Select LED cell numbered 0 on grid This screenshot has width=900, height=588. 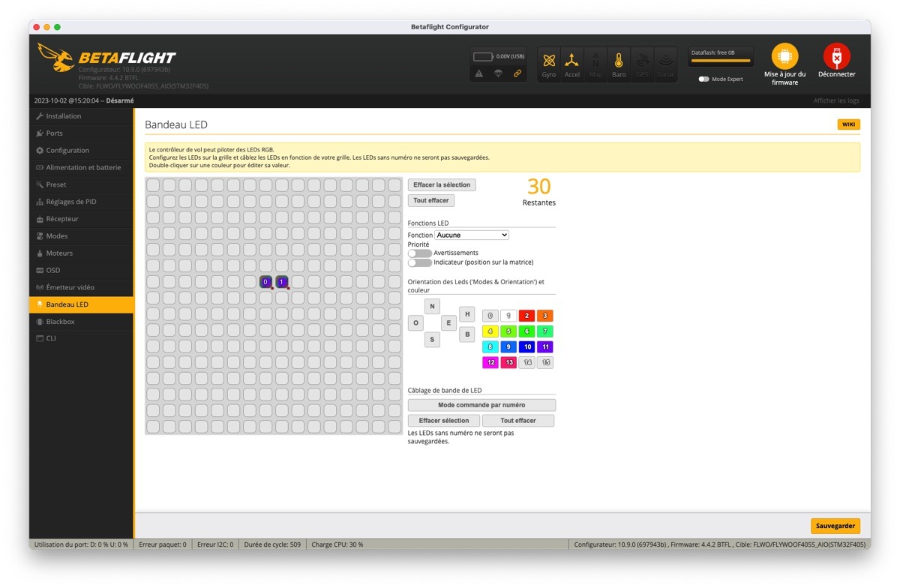265,282
